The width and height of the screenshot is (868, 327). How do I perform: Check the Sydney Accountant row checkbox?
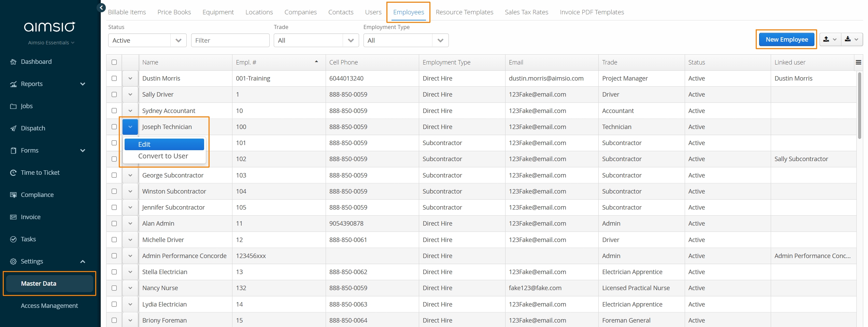[x=114, y=111]
